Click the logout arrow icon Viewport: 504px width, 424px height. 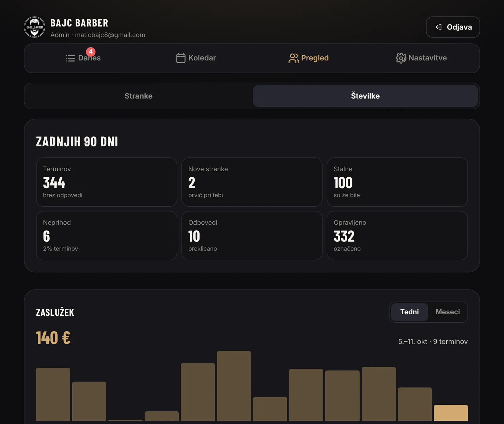[x=439, y=27]
